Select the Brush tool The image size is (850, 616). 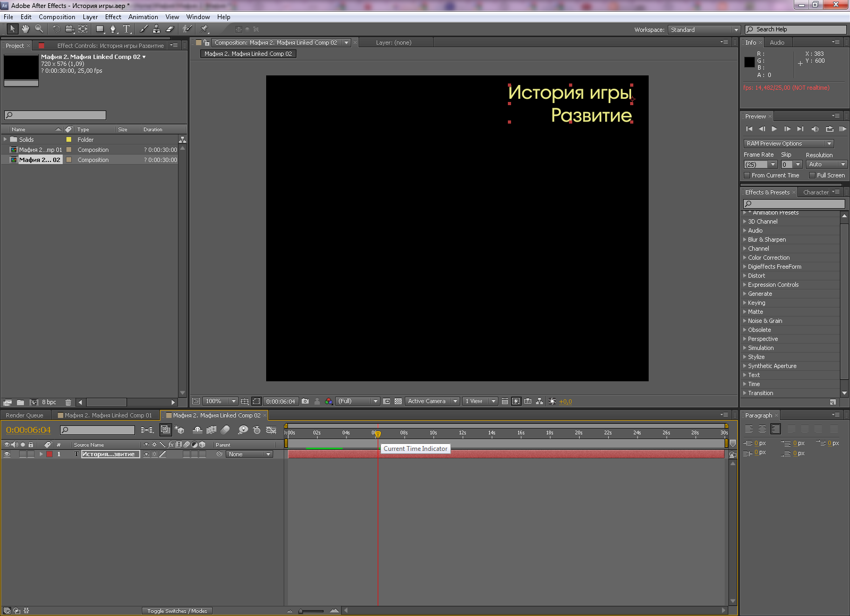click(143, 29)
